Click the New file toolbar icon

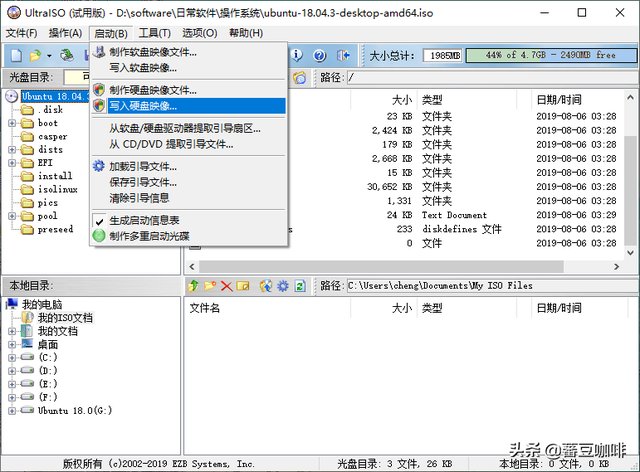click(16, 55)
